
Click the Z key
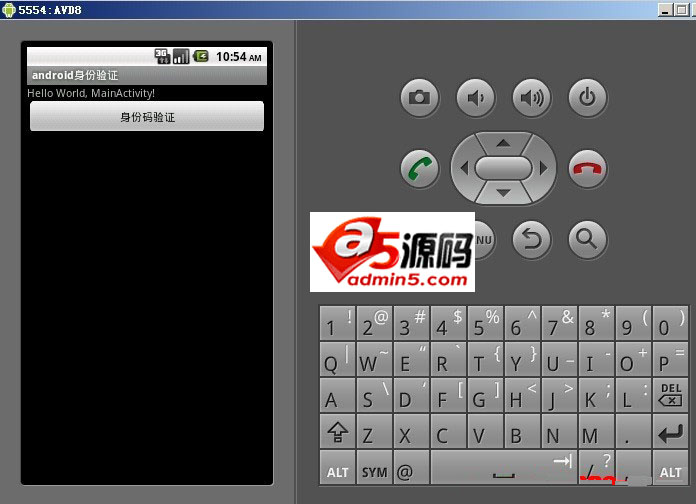(374, 431)
